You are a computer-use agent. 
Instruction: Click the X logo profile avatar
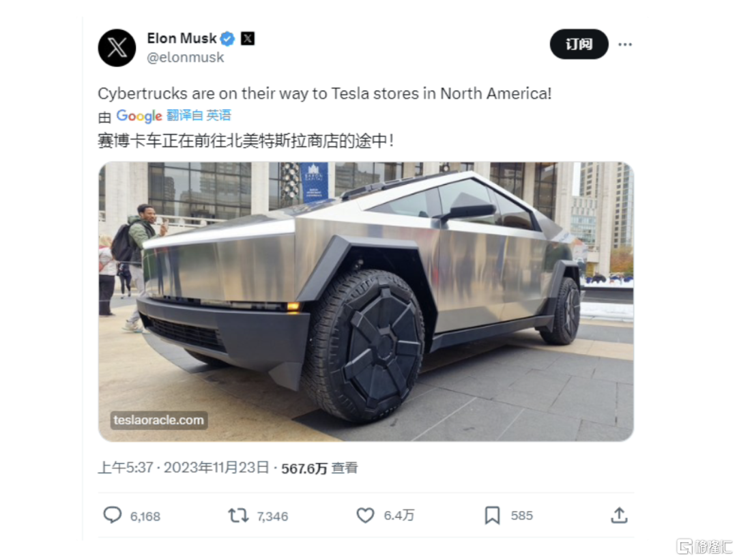click(117, 48)
